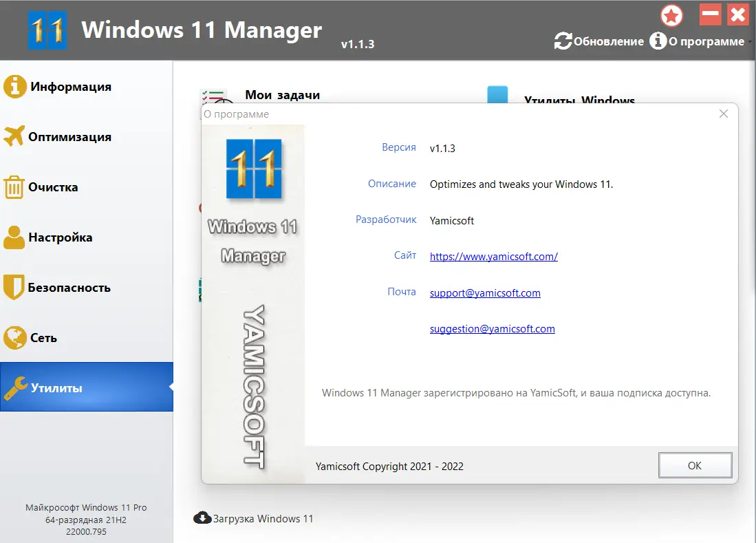Open the Утилиты wrench section
This screenshot has width=756, height=543.
15,387
